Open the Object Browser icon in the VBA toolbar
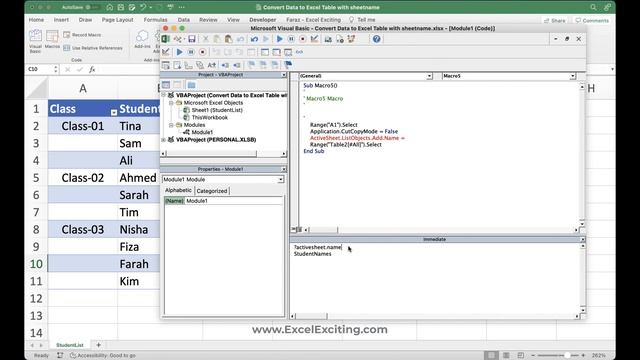Viewport: 640px width, 360px height. [x=351, y=39]
